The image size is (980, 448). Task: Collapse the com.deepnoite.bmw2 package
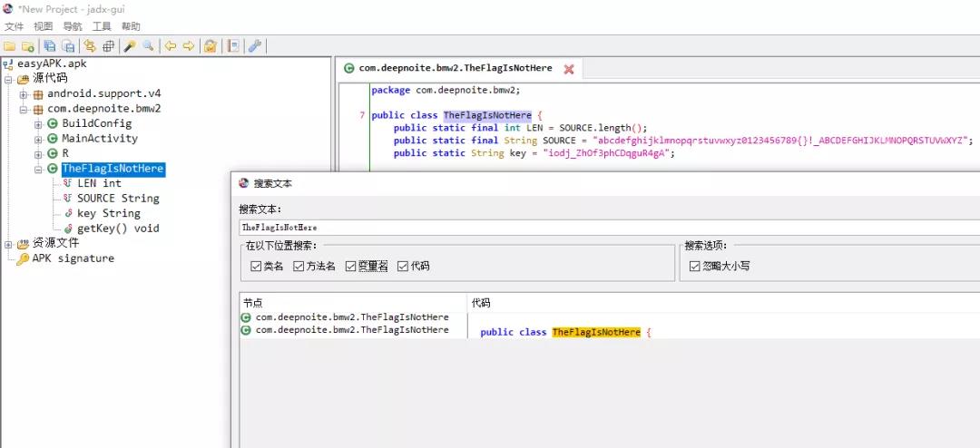pyautogui.click(x=23, y=109)
